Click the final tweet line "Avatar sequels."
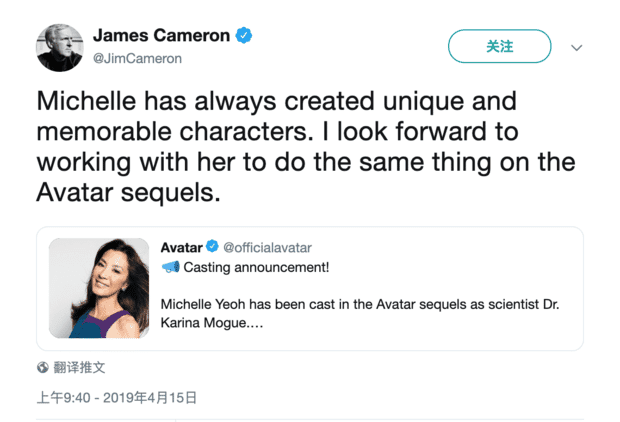 [x=128, y=191]
